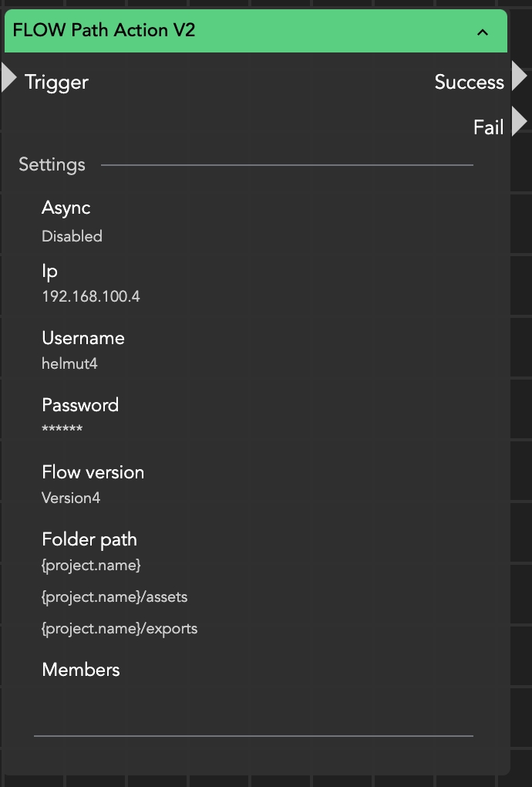Click the masked Password value

pos(62,429)
